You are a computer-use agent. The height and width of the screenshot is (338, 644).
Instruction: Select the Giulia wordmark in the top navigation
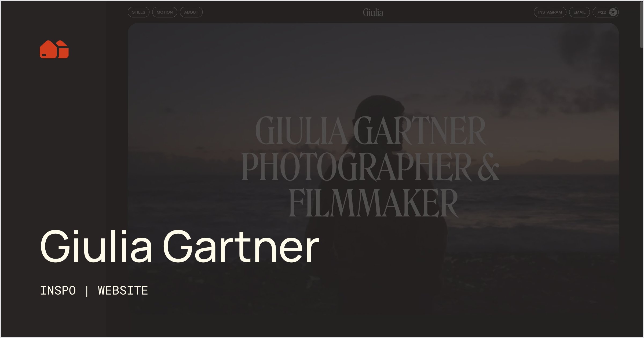coord(373,12)
